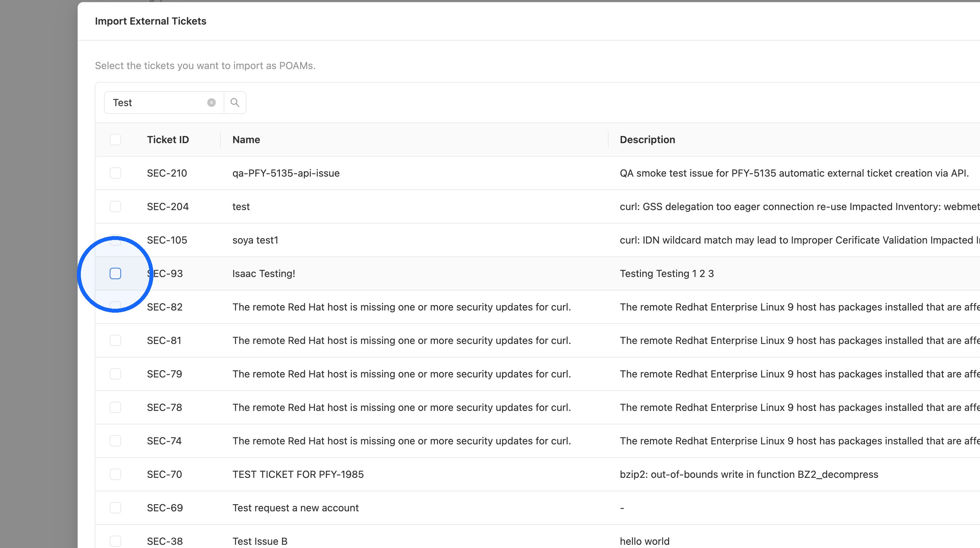Click the SEC-204 ticket ID
The height and width of the screenshot is (548, 980).
pos(168,207)
